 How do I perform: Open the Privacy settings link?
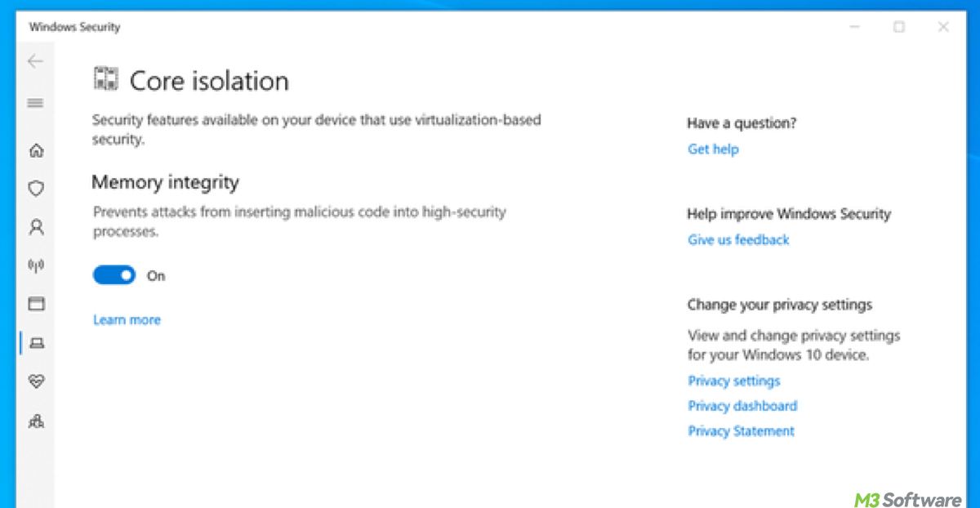(x=733, y=381)
